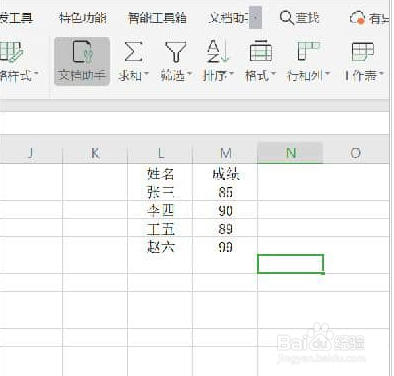
Task: Open the 开发工具 ribbon tab
Action: pos(16,18)
